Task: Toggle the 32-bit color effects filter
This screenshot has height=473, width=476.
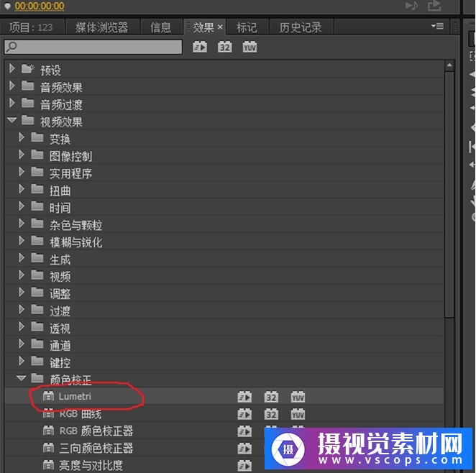Action: click(x=225, y=47)
